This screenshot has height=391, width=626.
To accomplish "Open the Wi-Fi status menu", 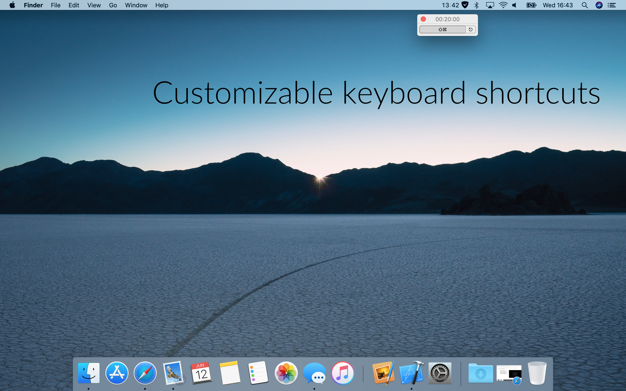I will point(503,5).
